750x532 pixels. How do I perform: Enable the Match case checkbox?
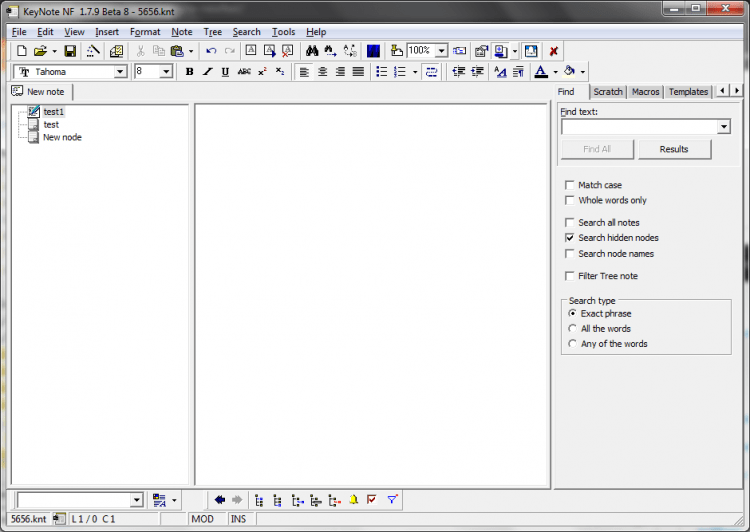[570, 185]
